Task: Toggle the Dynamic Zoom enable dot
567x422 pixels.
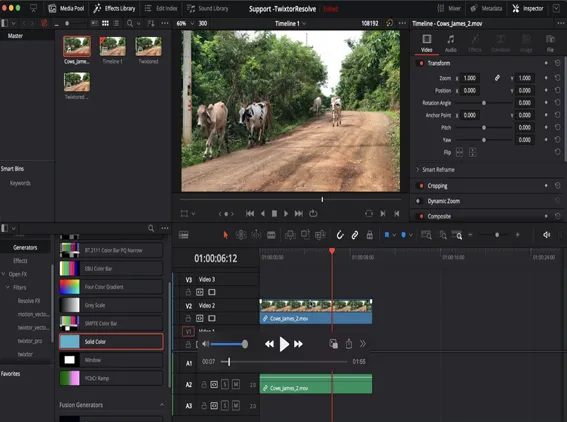Action: [418, 201]
